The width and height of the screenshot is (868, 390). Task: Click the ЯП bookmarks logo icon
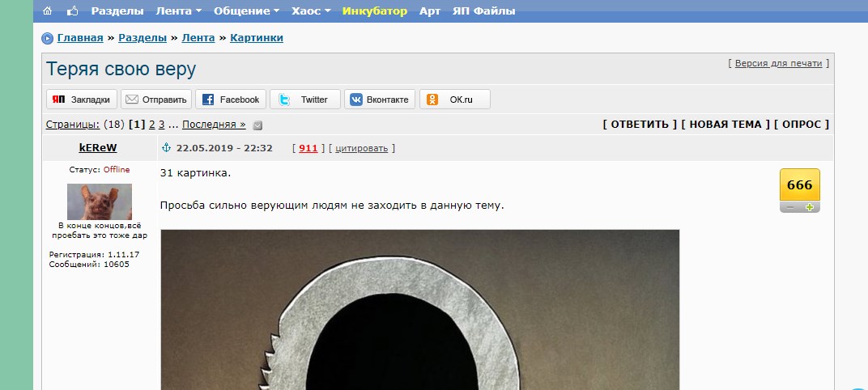(x=58, y=100)
